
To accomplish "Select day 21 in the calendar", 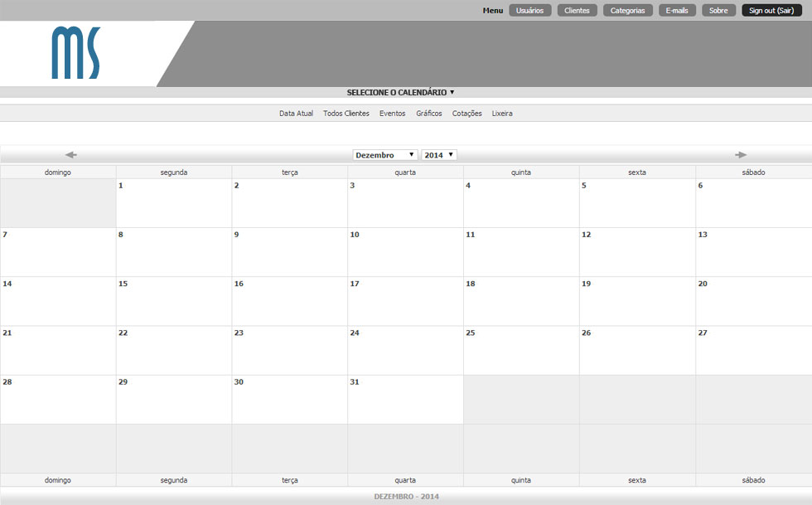I will click(x=58, y=351).
